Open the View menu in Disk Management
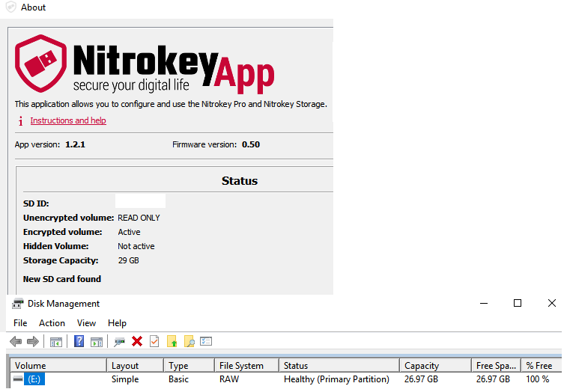564x392 pixels. click(86, 323)
